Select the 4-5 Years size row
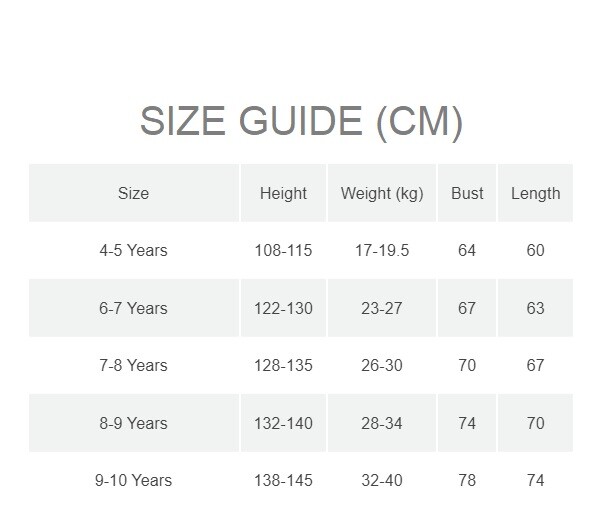 [x=133, y=250]
